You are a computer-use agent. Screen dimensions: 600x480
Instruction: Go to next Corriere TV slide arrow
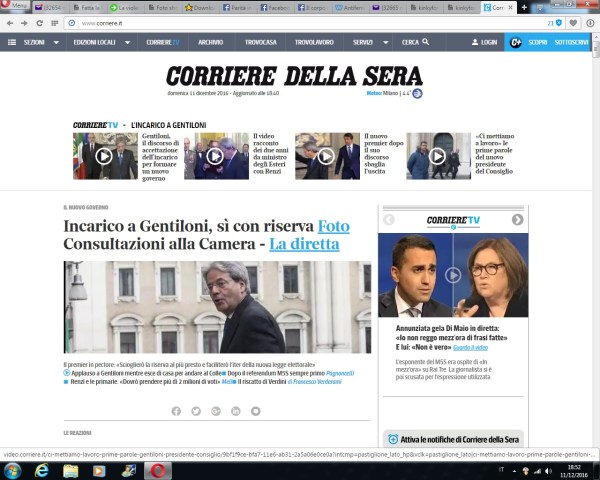(x=517, y=220)
